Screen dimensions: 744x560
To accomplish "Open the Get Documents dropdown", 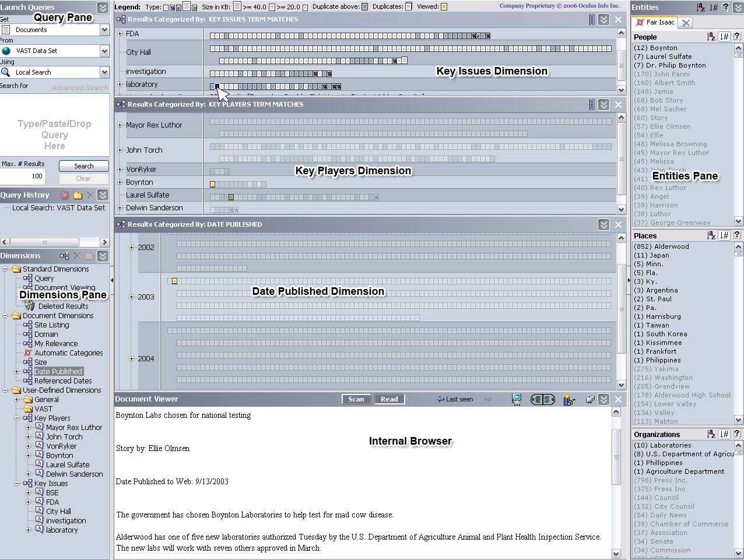I will coord(104,30).
